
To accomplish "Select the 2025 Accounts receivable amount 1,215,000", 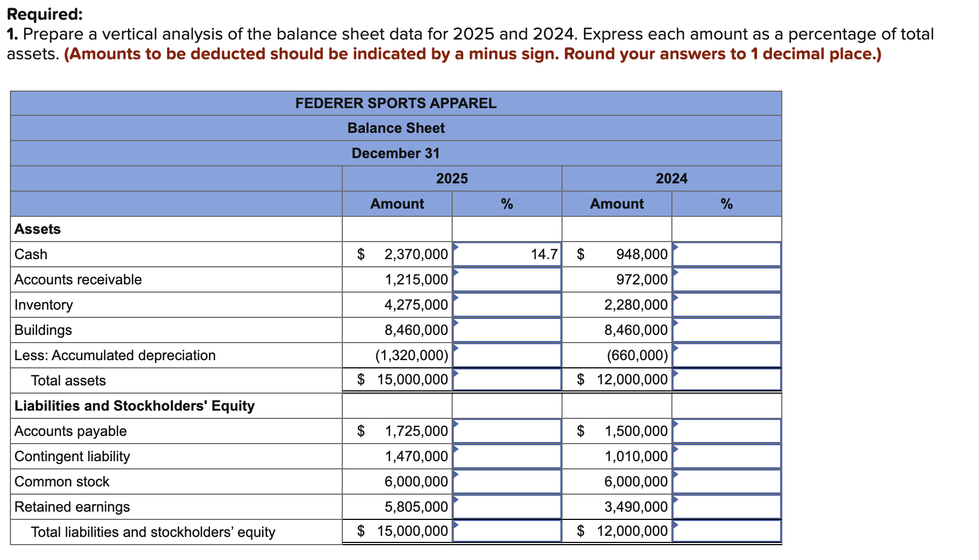I will (x=416, y=279).
